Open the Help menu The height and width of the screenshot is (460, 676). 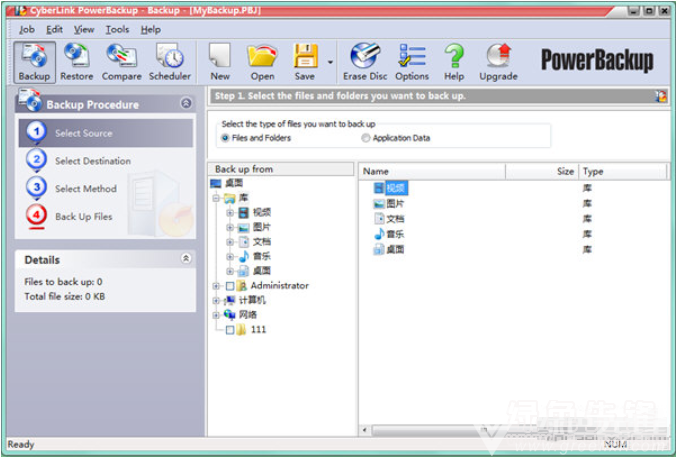[150, 29]
